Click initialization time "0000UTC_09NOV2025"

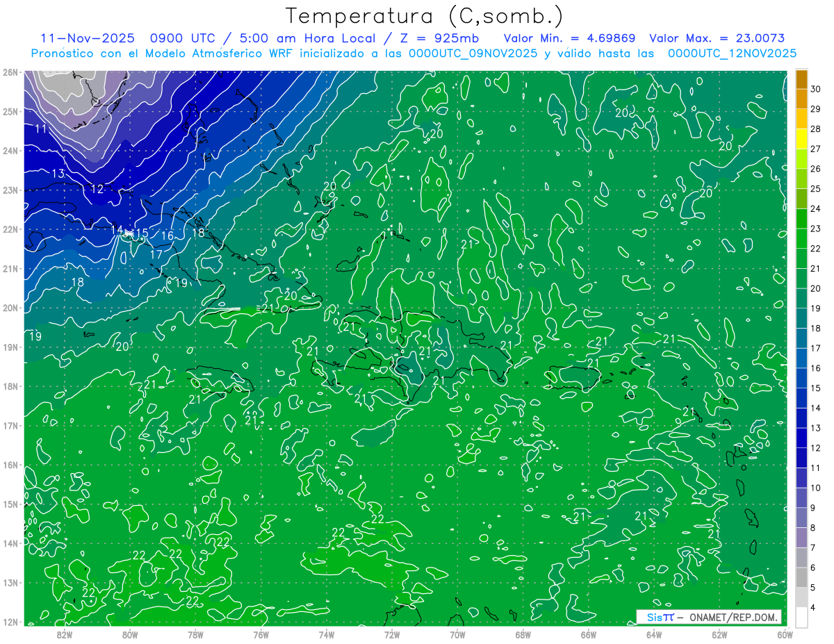point(473,53)
